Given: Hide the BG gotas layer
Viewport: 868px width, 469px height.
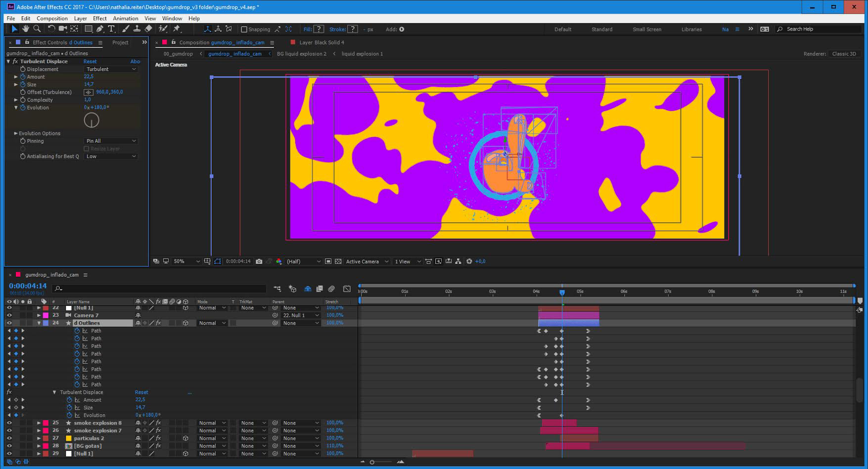Looking at the screenshot, I should pyautogui.click(x=9, y=446).
